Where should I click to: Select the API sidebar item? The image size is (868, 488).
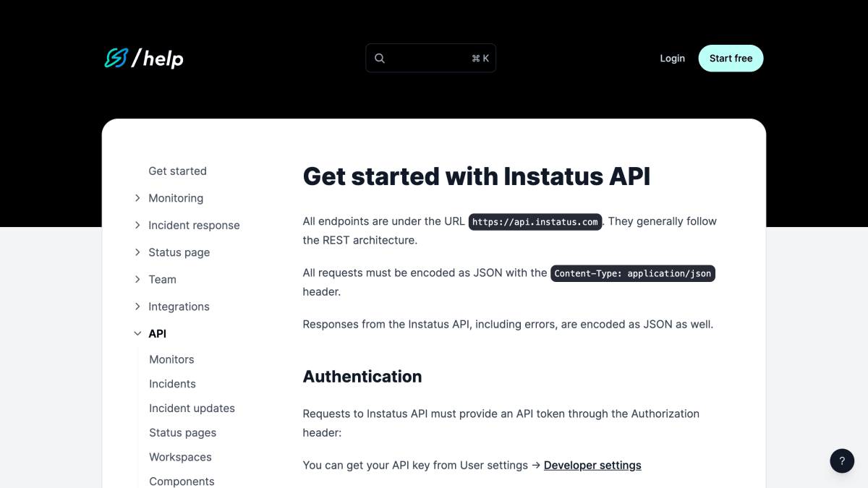pos(157,334)
